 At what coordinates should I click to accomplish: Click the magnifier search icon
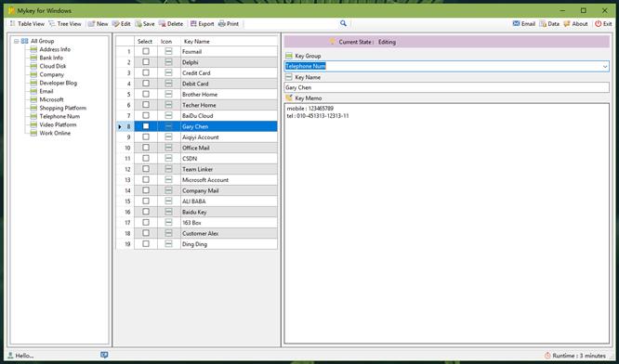click(343, 23)
